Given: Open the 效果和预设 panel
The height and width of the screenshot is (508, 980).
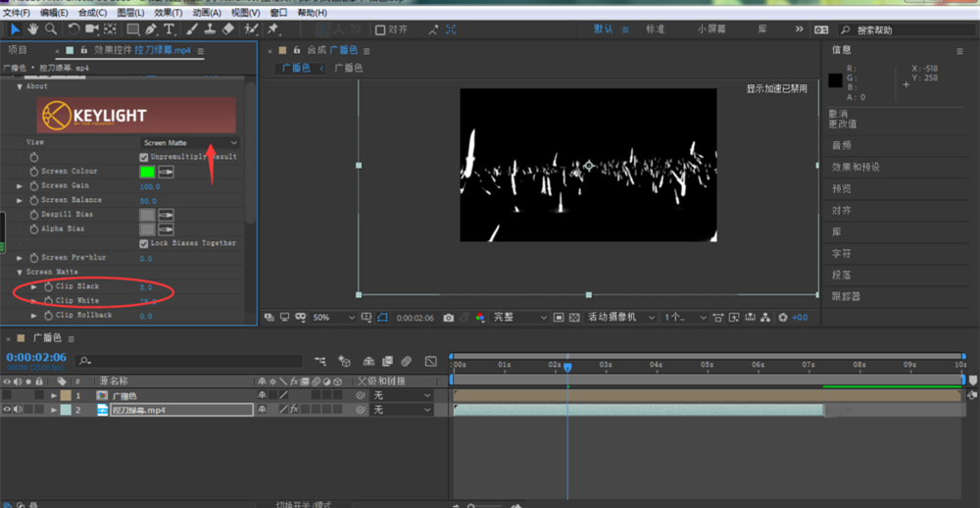Looking at the screenshot, I should coord(856,167).
